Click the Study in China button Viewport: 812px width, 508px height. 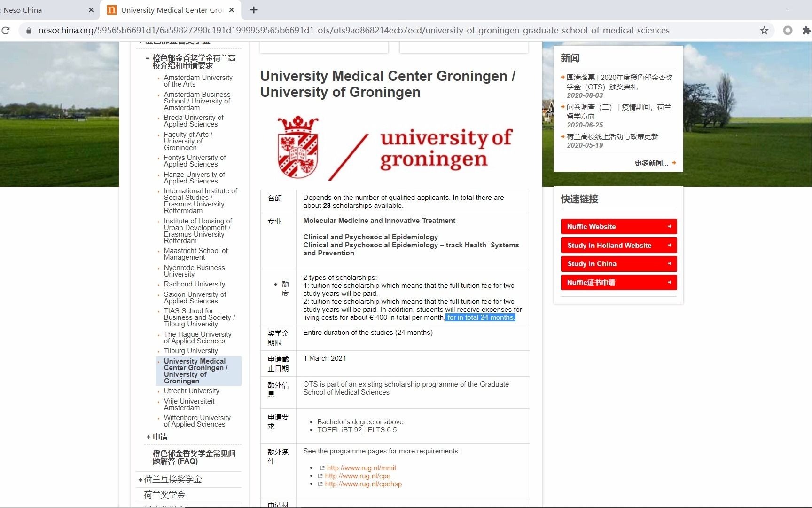(x=618, y=264)
